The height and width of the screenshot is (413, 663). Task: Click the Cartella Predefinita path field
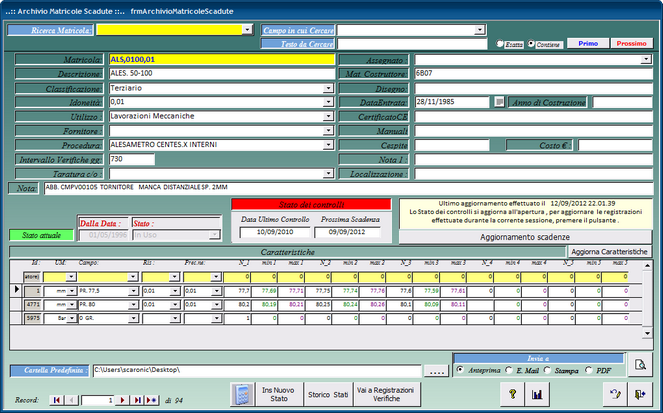[258, 371]
